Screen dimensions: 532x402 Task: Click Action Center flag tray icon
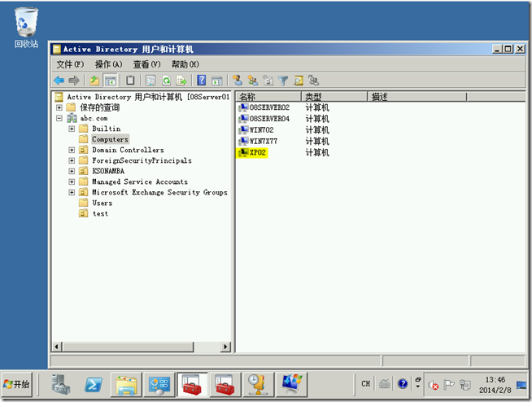[x=449, y=385]
